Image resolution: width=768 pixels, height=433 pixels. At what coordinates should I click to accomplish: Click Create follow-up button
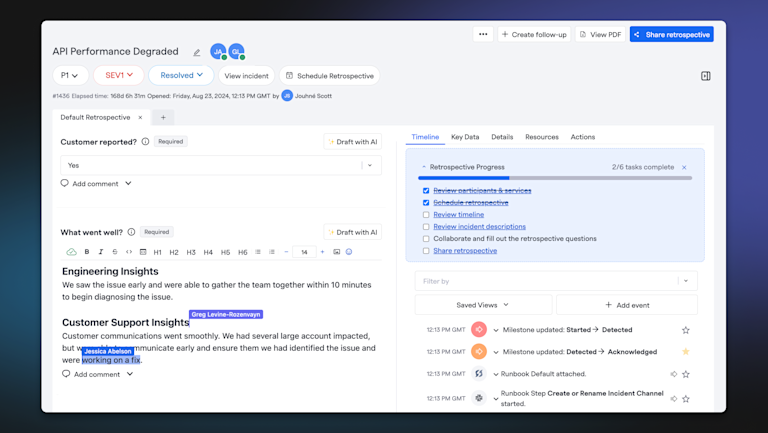(534, 34)
